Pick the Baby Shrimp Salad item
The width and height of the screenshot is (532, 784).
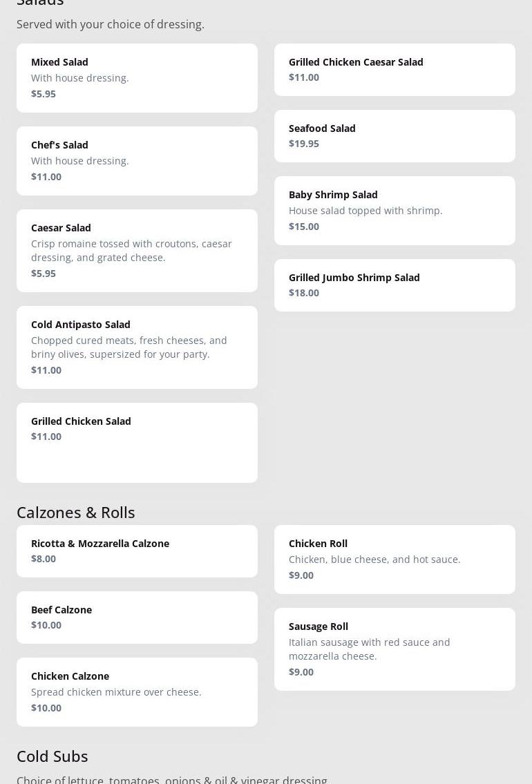(395, 210)
